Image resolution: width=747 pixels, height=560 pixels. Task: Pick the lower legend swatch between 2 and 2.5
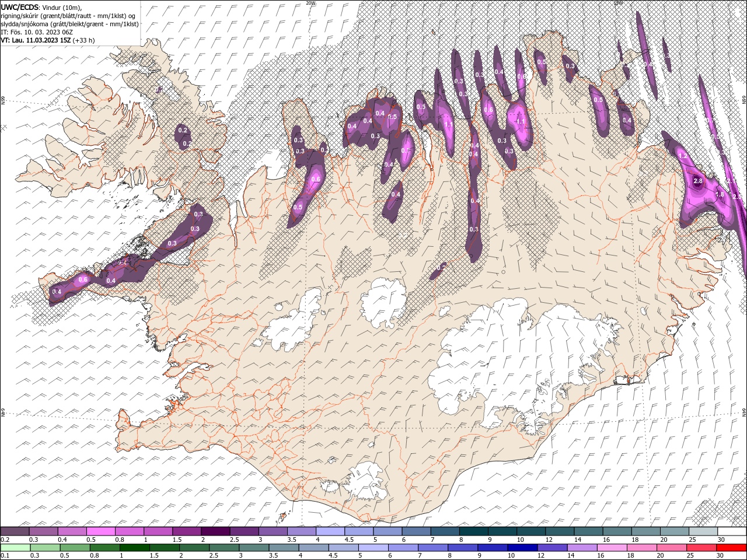point(194,548)
